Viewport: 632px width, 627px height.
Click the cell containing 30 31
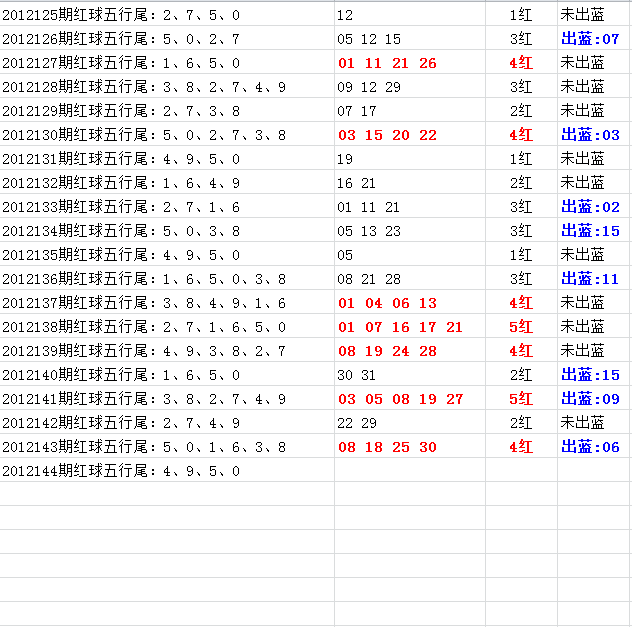click(357, 375)
